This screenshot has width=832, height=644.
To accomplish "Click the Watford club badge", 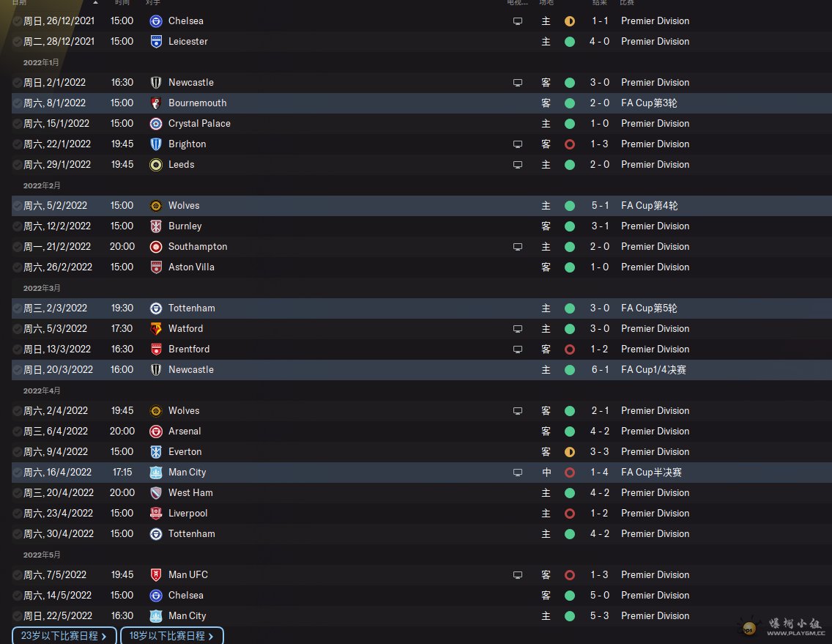I will tap(156, 329).
